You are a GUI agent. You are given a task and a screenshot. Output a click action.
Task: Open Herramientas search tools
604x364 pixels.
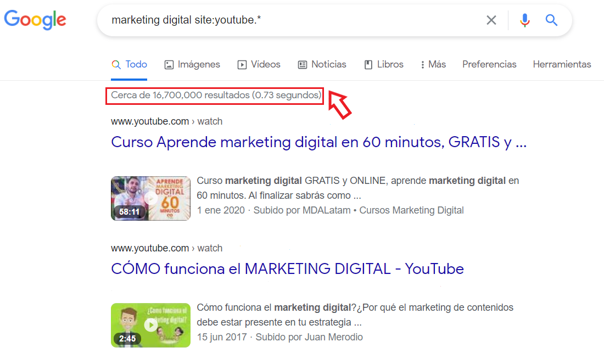pyautogui.click(x=562, y=64)
